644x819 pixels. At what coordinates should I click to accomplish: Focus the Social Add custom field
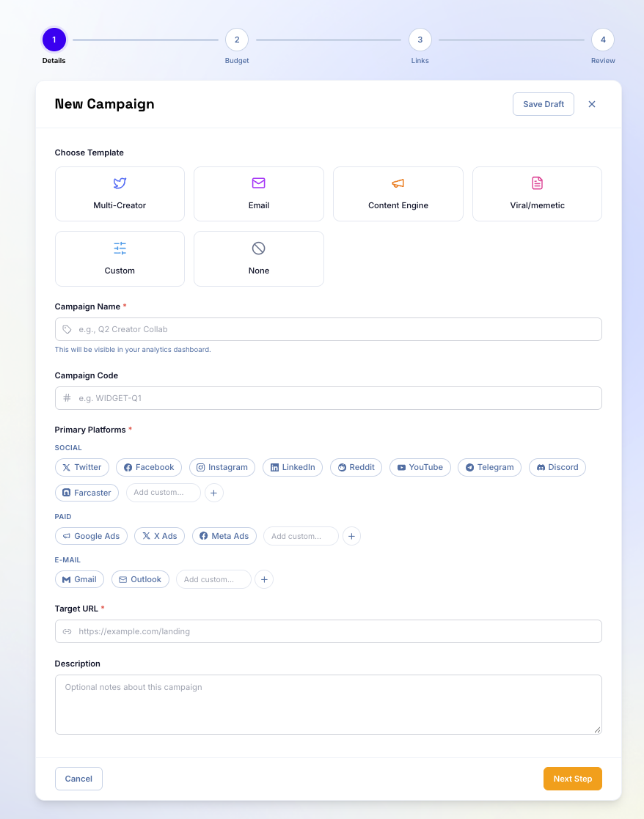163,493
